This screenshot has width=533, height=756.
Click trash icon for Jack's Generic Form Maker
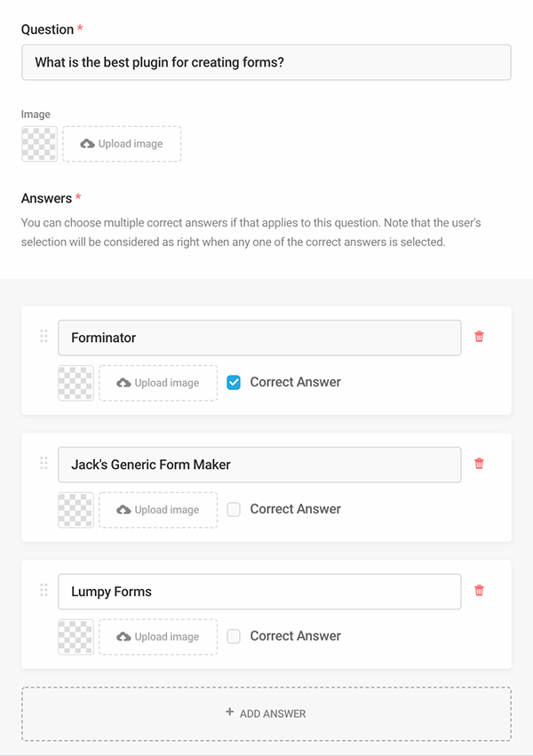[480, 464]
